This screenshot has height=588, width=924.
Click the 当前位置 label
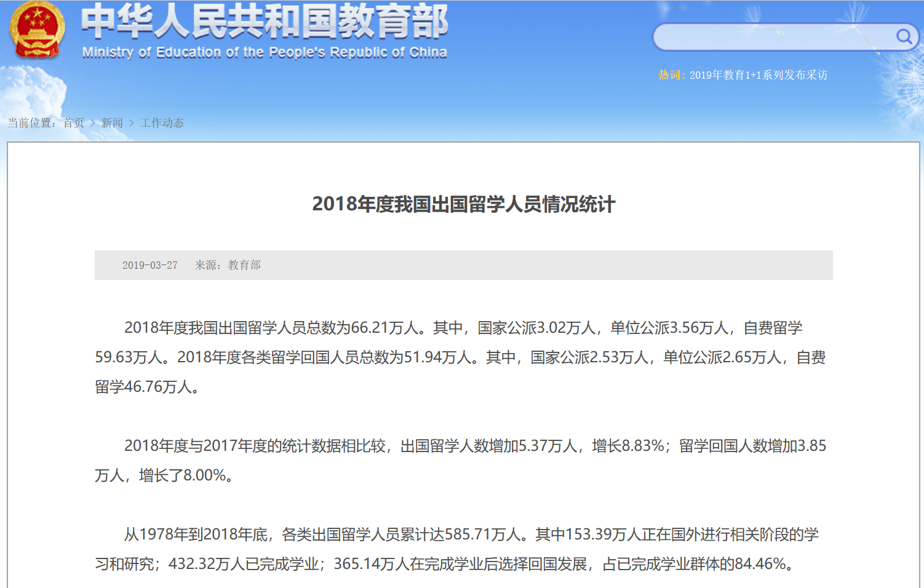click(32, 123)
